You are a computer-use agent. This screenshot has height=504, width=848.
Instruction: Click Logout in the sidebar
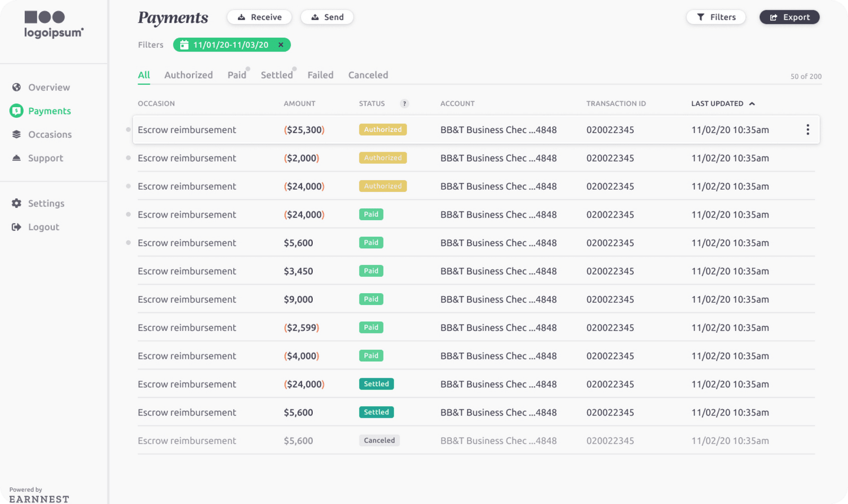coord(43,227)
